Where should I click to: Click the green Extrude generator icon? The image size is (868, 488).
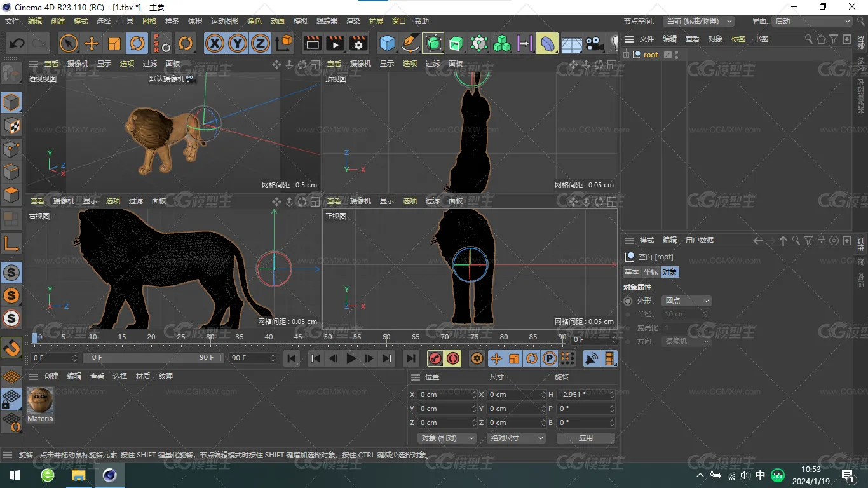point(456,43)
